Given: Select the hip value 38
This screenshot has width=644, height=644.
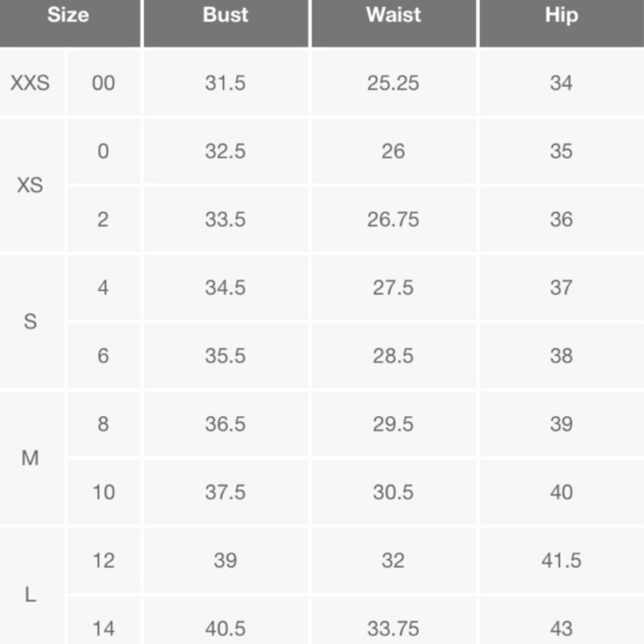Looking at the screenshot, I should 561,356.
